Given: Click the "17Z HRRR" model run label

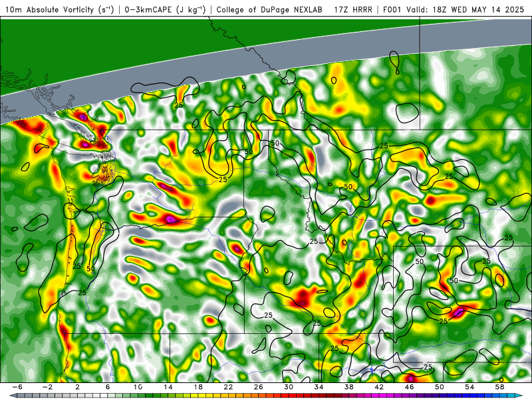Looking at the screenshot, I should [x=353, y=9].
